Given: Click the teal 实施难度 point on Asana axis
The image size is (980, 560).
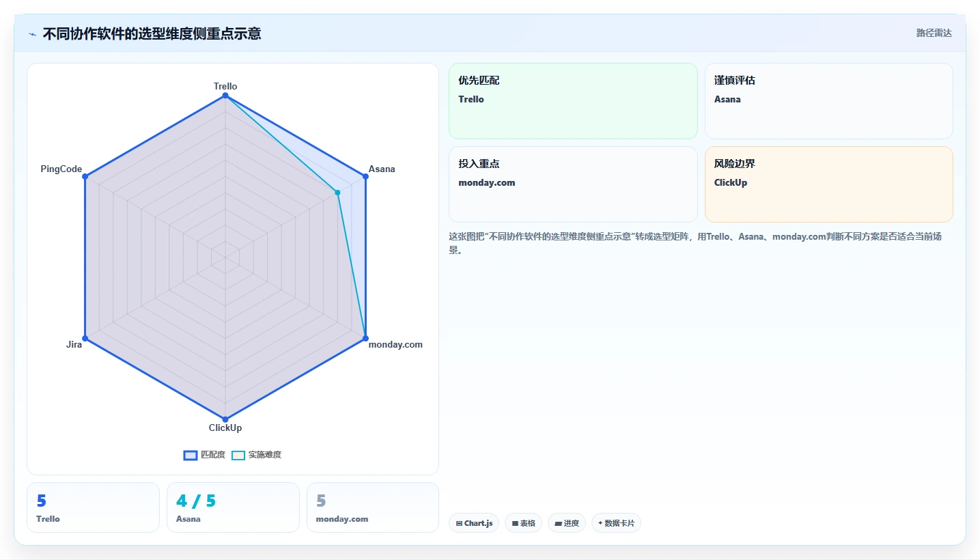Looking at the screenshot, I should click(337, 193).
